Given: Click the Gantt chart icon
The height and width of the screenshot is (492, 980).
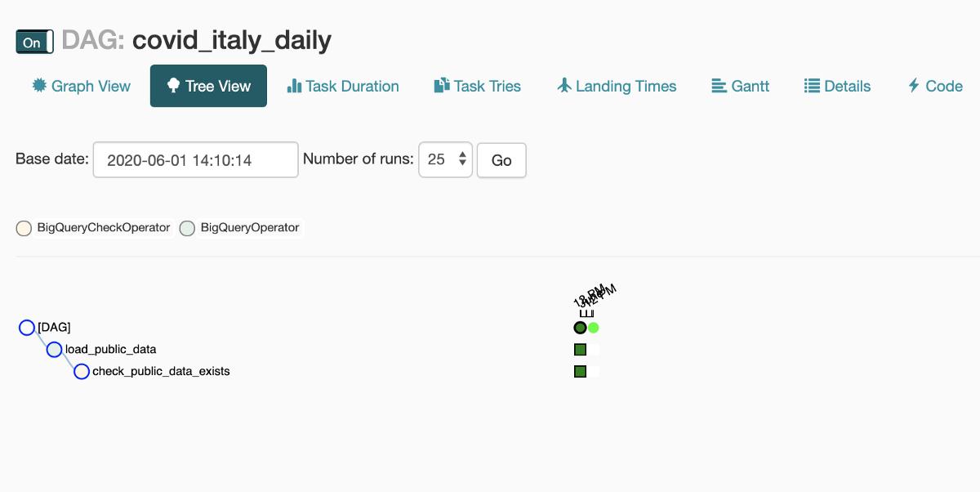Looking at the screenshot, I should (719, 86).
